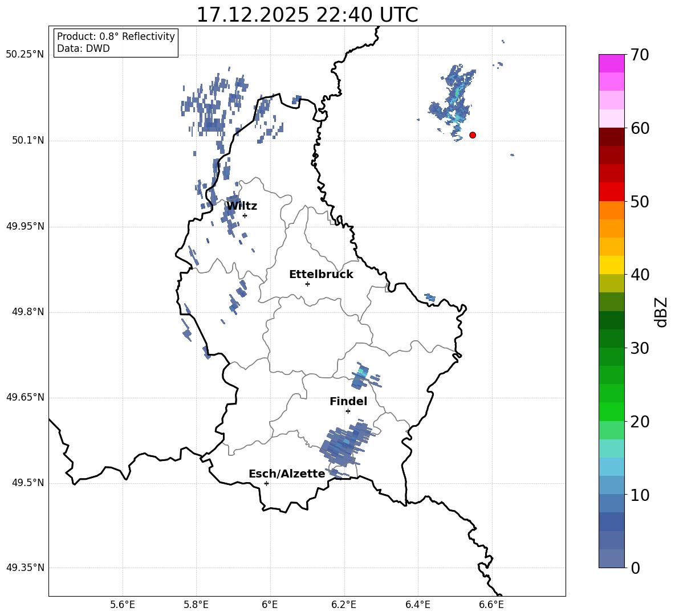Image resolution: width=675 pixels, height=616 pixels.
Task: Click the 10 value on the colorbar
Action: pyautogui.click(x=640, y=495)
